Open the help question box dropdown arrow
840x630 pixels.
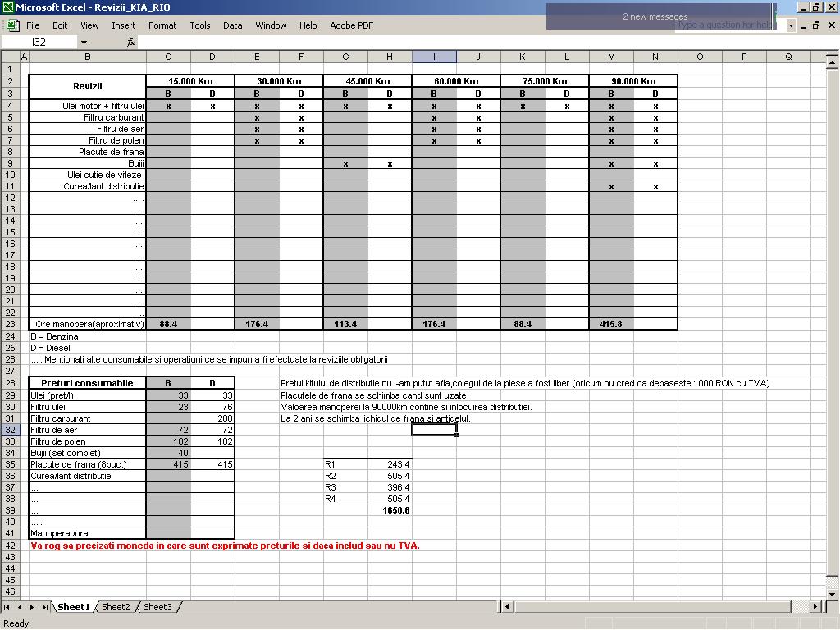pos(791,25)
